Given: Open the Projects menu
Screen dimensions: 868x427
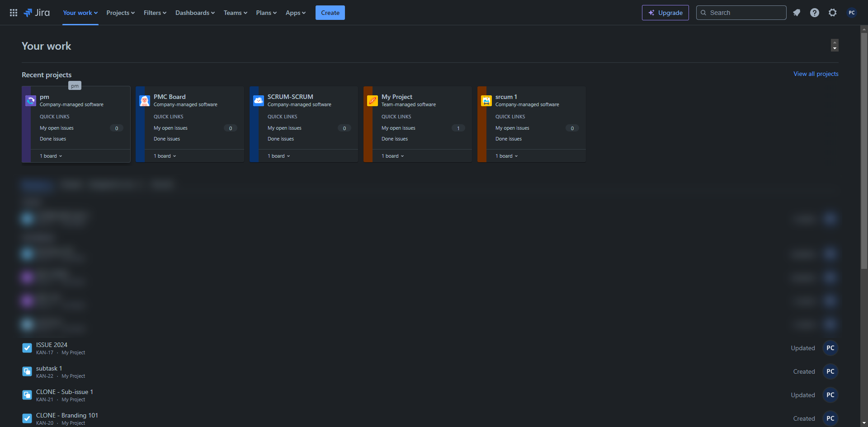Looking at the screenshot, I should pyautogui.click(x=121, y=13).
